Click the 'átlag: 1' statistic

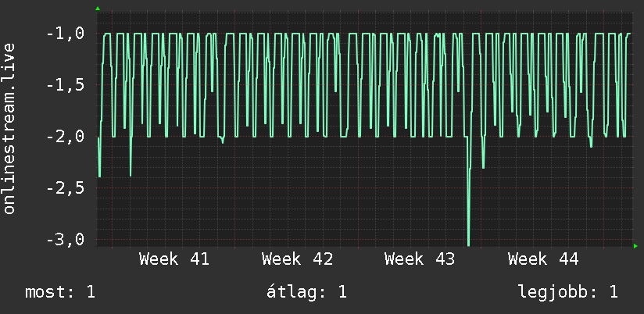pyautogui.click(x=306, y=292)
